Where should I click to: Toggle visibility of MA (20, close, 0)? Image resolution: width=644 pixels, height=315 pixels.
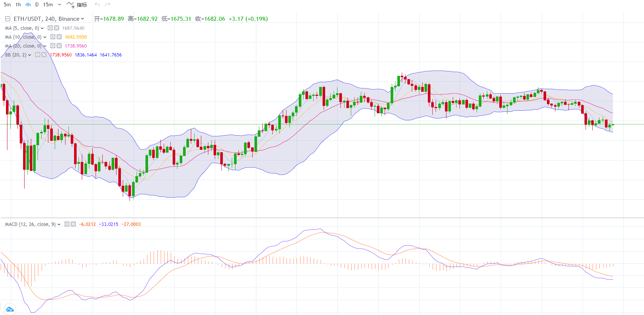(52, 46)
